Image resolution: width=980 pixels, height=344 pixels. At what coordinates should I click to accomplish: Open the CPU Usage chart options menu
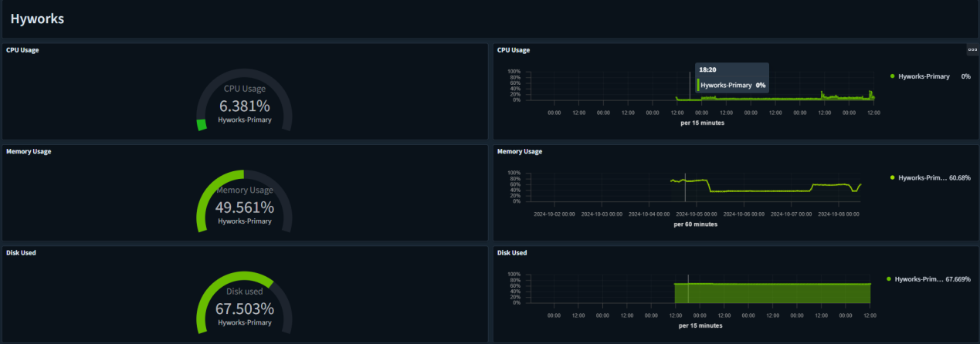[972, 49]
